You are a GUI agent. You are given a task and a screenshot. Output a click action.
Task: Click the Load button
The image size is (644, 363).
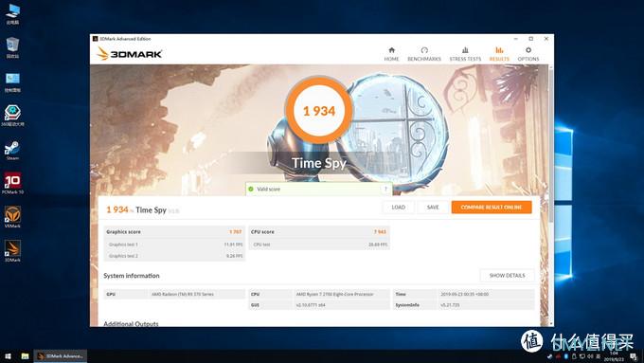click(398, 208)
